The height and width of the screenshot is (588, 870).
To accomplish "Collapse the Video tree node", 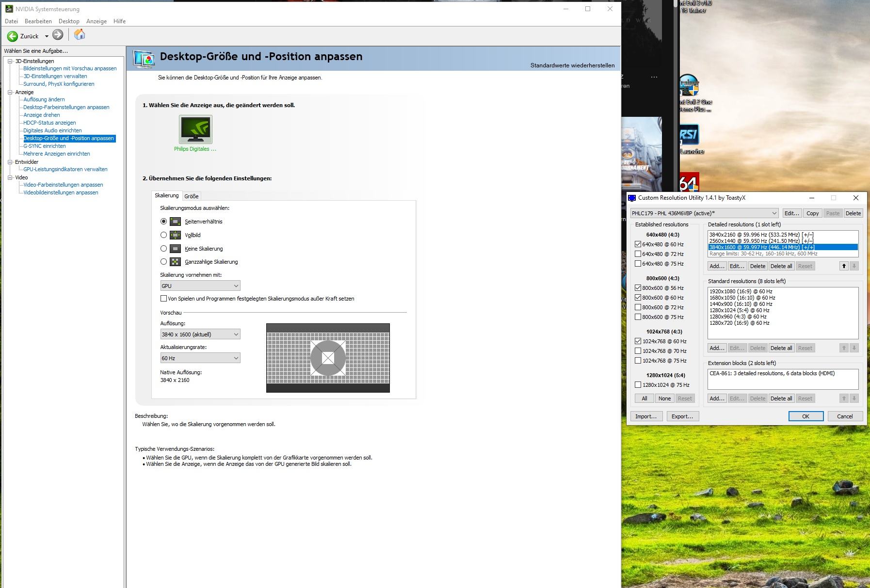I will point(10,177).
